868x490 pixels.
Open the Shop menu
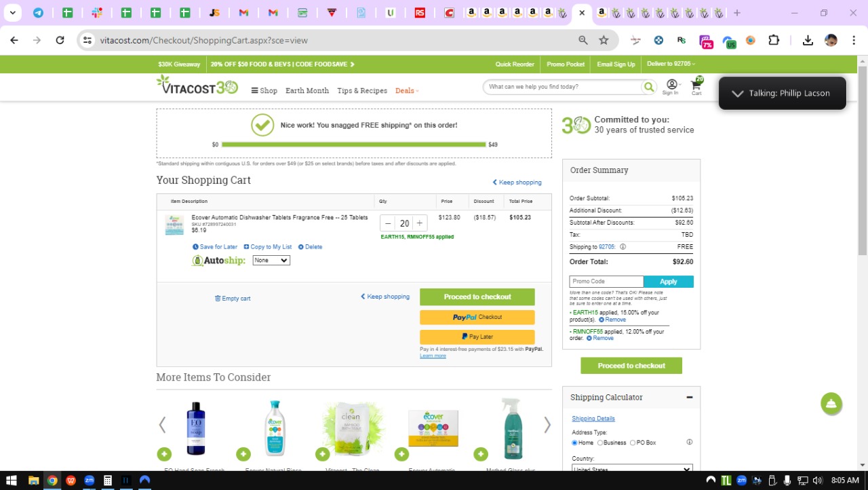pyautogui.click(x=264, y=90)
